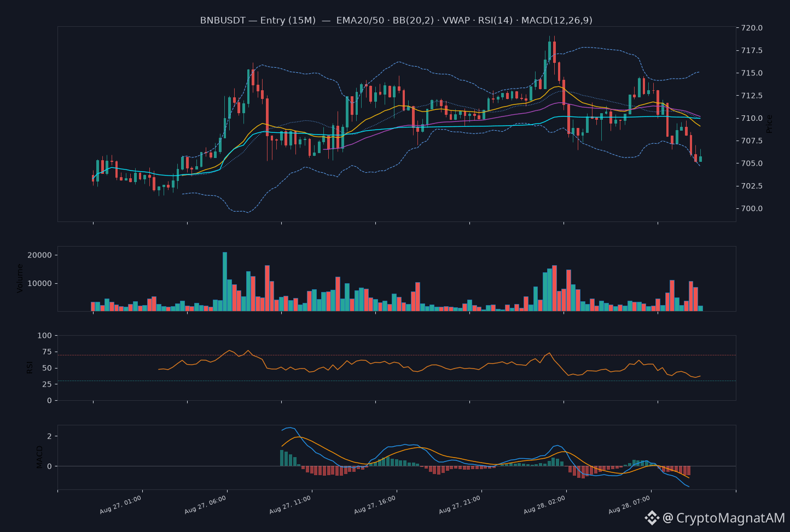Click the Price axis title

click(769, 124)
